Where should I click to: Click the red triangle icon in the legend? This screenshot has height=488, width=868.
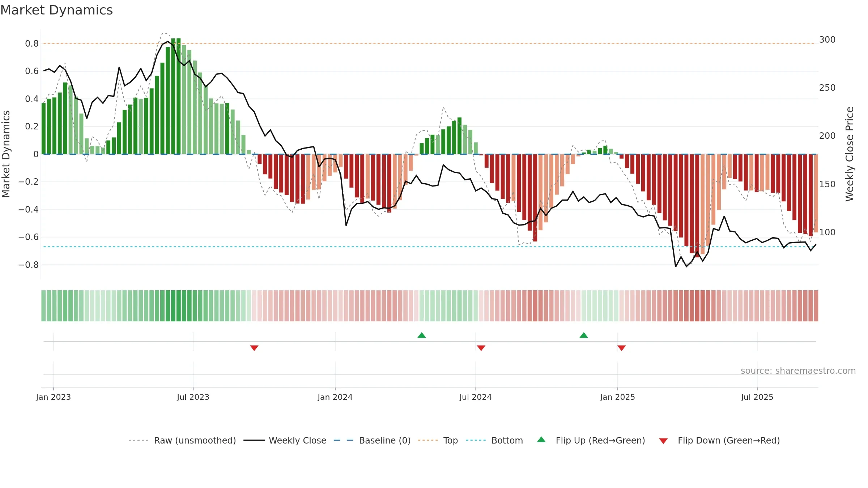(663, 441)
